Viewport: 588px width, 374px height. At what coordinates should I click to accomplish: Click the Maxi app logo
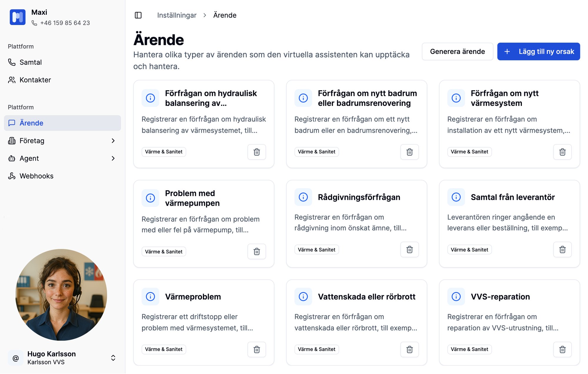click(17, 17)
